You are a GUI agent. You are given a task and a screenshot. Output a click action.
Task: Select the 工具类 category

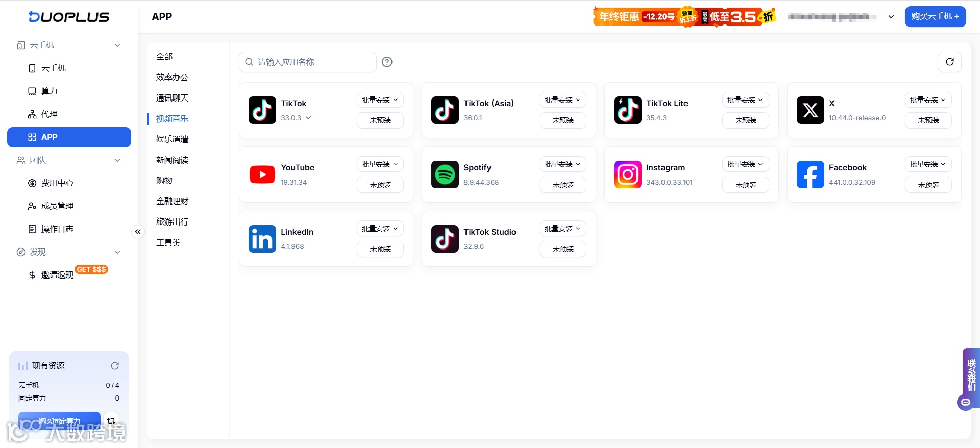coord(168,242)
